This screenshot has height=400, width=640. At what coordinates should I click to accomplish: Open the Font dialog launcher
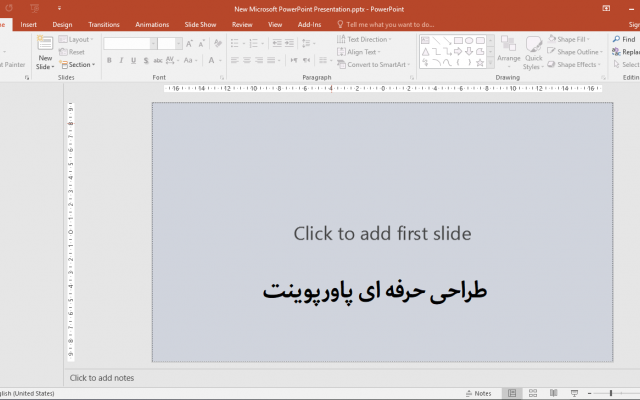coord(222,77)
